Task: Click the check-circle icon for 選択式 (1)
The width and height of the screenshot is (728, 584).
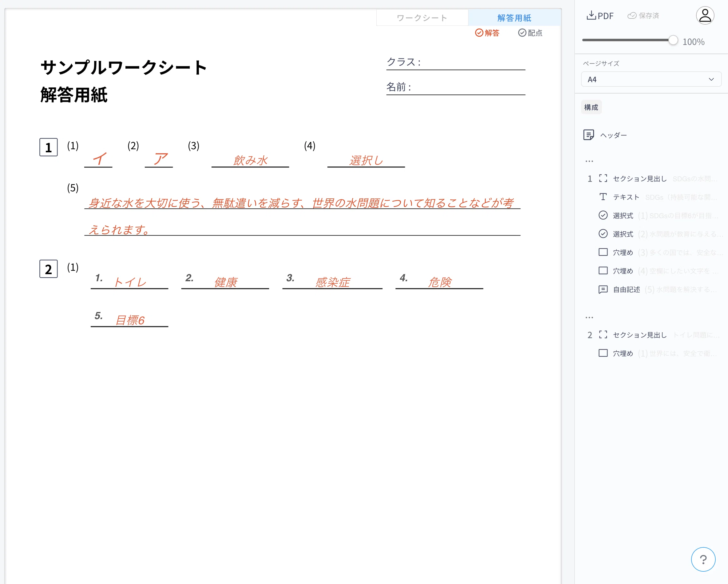Action: pos(603,215)
